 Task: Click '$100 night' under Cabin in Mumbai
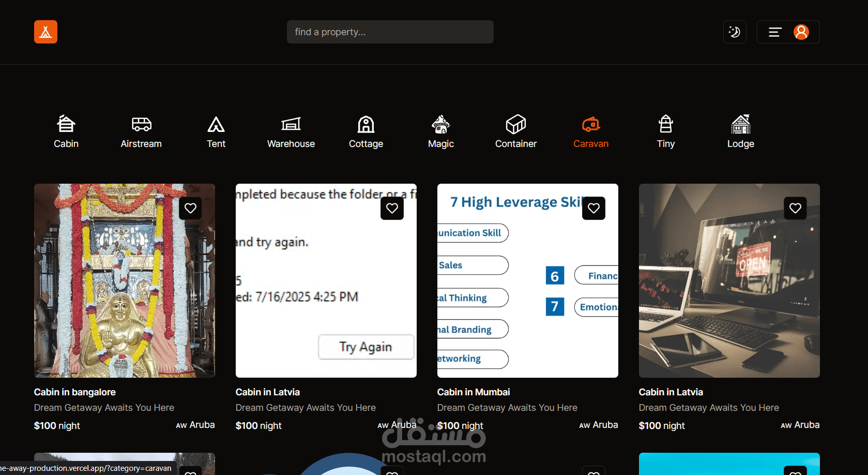pos(460,426)
